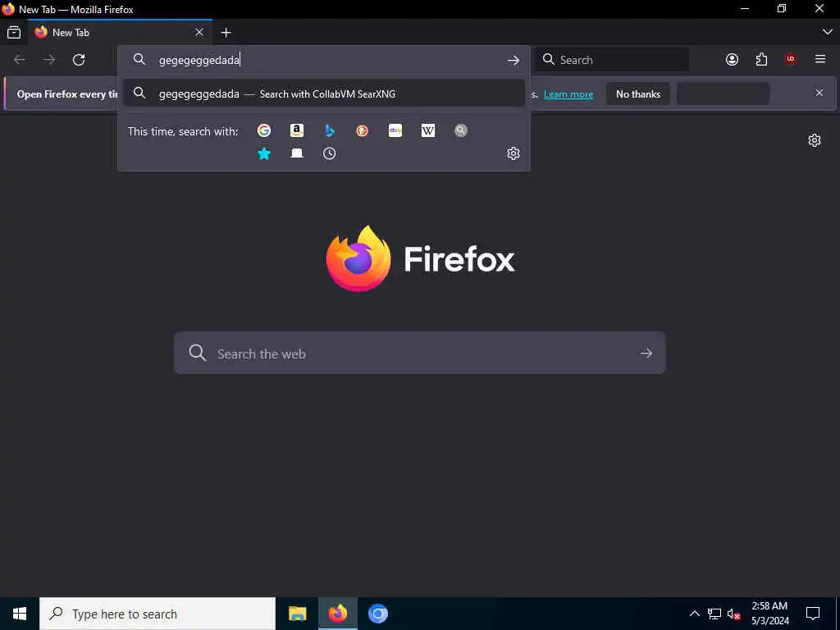Open the Extensions panel

click(x=761, y=59)
